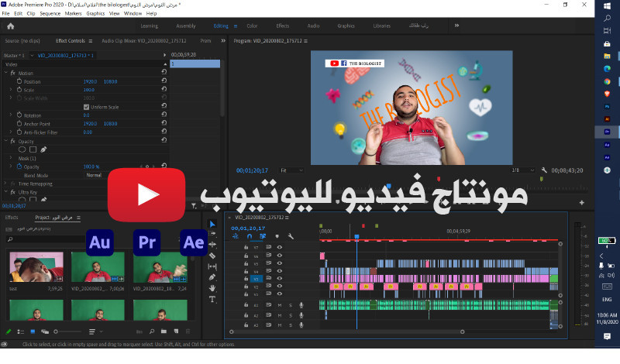This screenshot has width=620, height=364.
Task: Mute audio track A1
Action: point(280,305)
